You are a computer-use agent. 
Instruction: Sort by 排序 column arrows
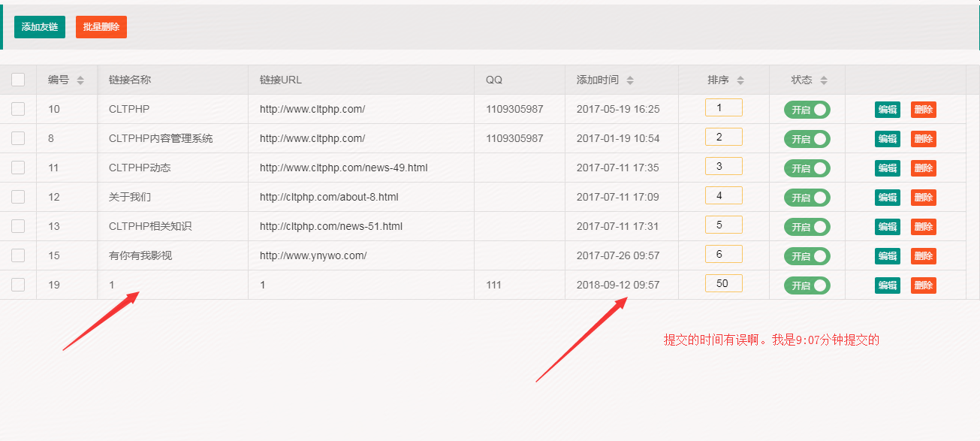[740, 80]
